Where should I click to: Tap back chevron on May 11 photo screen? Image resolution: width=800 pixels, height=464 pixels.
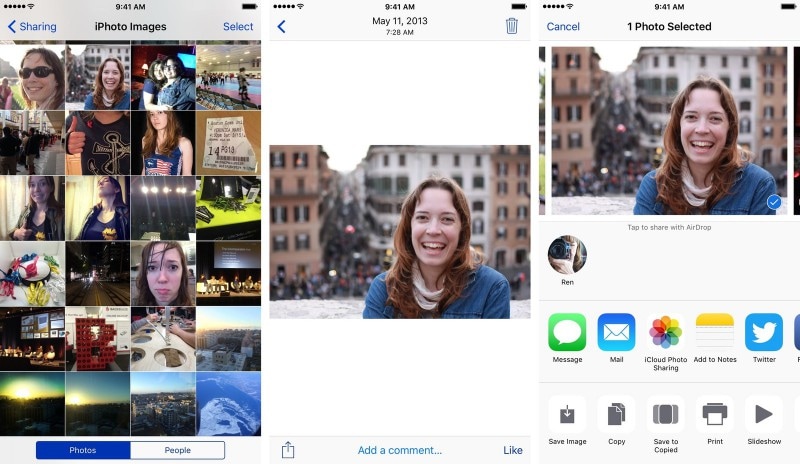(x=281, y=27)
